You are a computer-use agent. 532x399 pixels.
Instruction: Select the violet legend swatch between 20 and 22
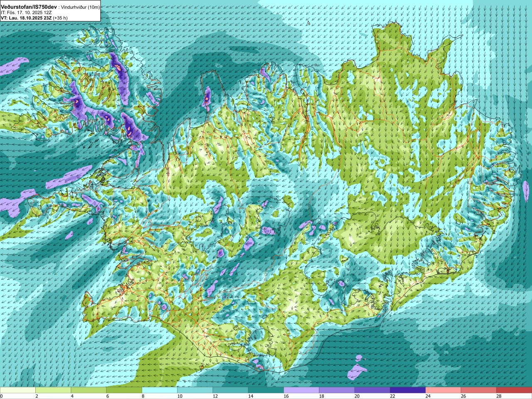pyautogui.click(x=372, y=390)
